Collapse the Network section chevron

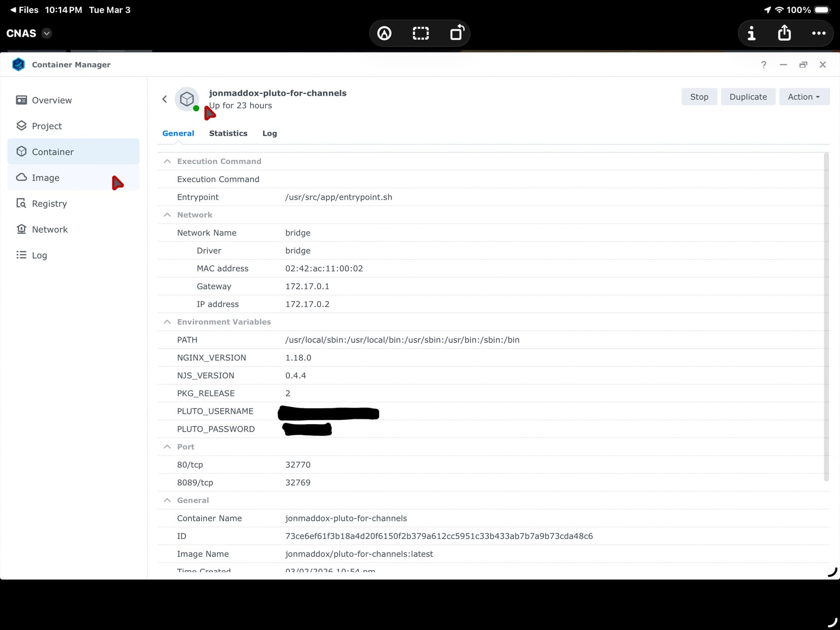pos(167,215)
